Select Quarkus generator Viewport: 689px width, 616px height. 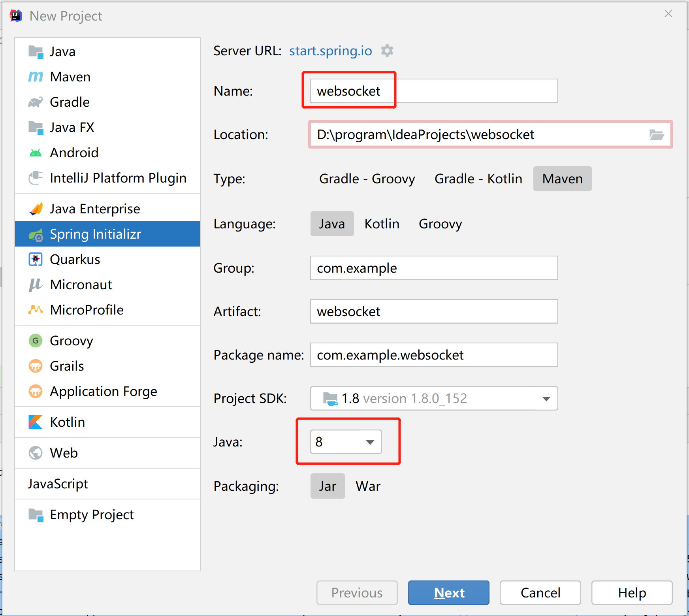pyautogui.click(x=107, y=259)
